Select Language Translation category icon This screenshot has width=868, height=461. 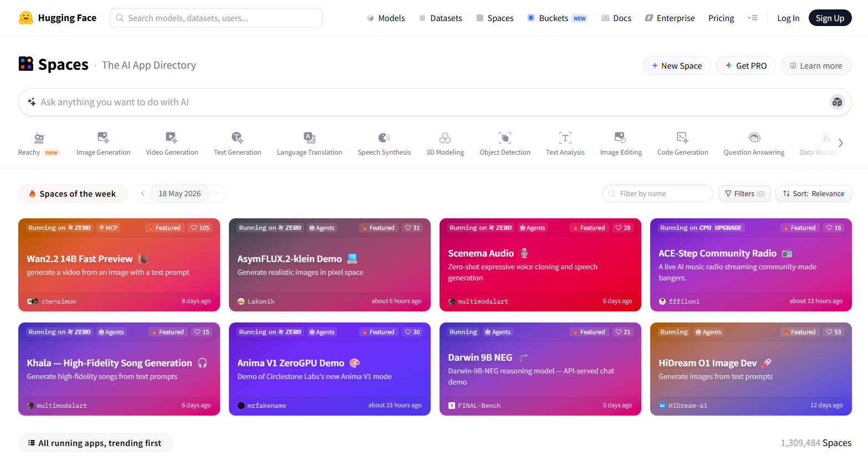309,137
